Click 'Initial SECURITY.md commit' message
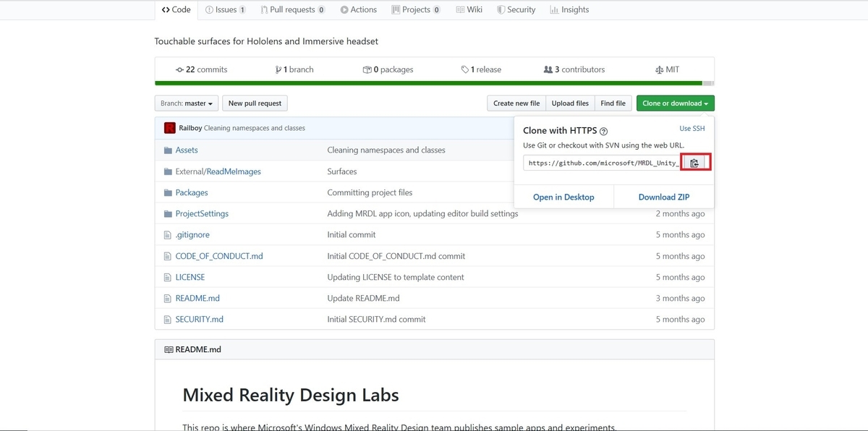The height and width of the screenshot is (431, 868). (x=376, y=320)
